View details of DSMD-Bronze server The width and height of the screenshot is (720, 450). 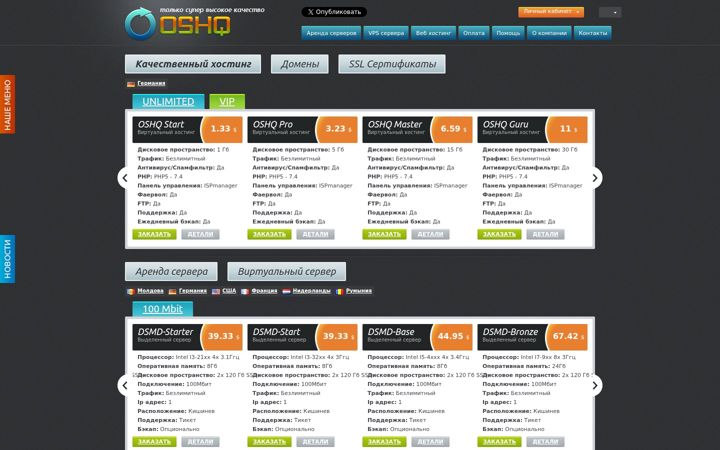(545, 442)
